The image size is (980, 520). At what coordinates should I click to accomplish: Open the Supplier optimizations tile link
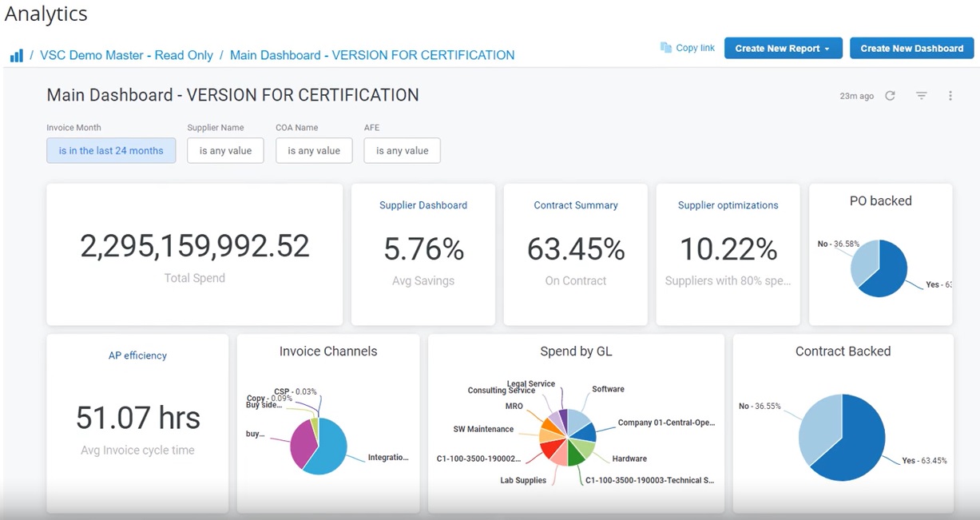coord(727,205)
